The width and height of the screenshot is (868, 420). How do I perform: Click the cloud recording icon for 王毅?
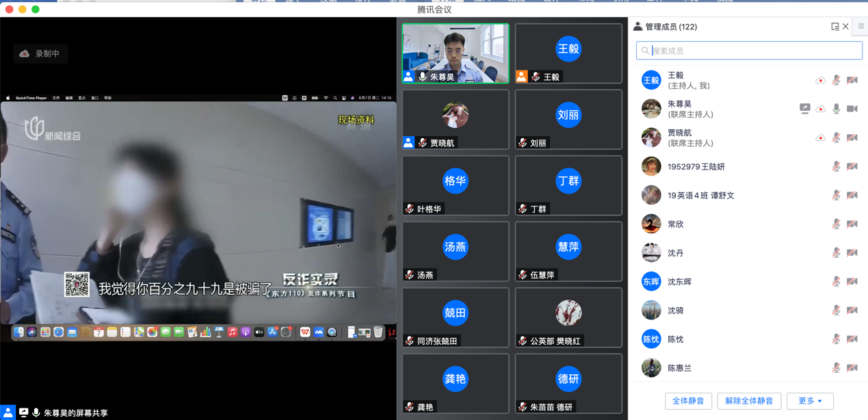(820, 81)
